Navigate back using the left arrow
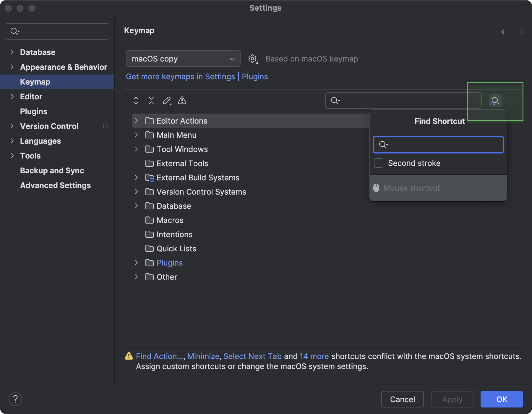Screen dimensions: 532x414 [504, 32]
